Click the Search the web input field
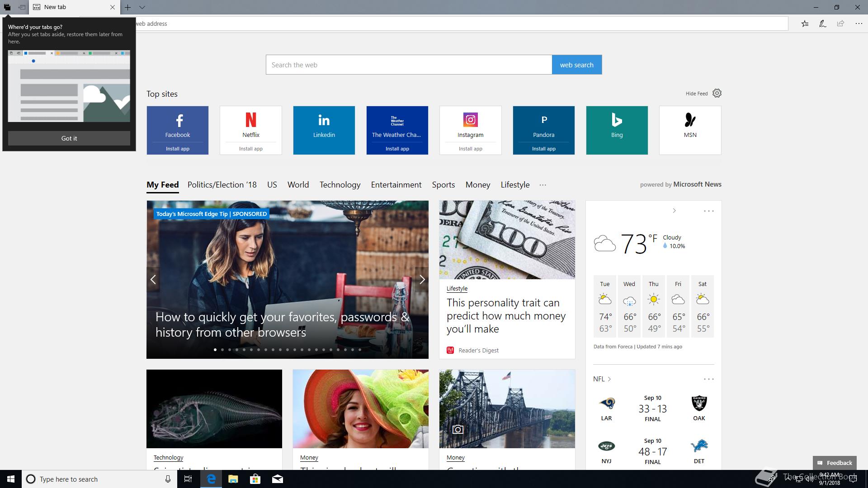868x488 pixels. coord(409,65)
